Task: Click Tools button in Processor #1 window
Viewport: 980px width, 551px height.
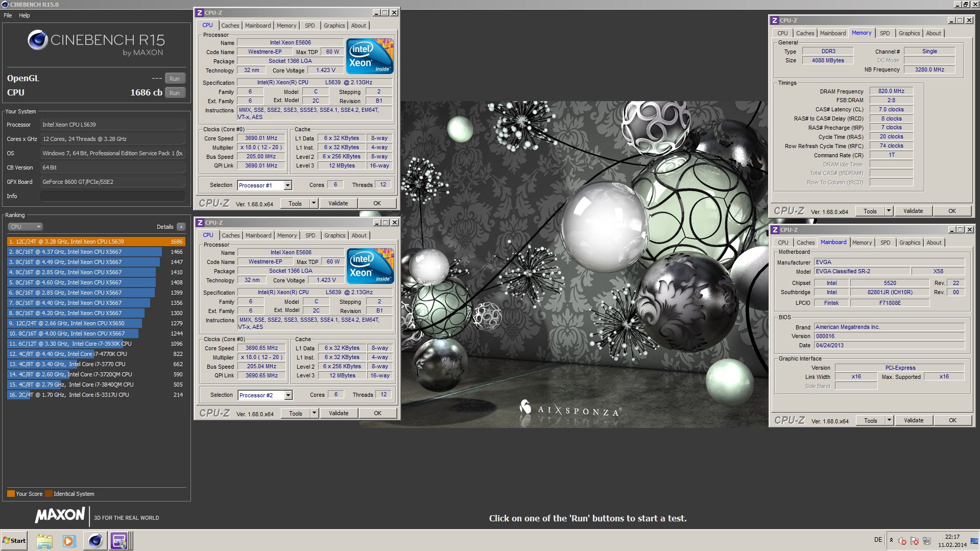Action: coord(295,203)
